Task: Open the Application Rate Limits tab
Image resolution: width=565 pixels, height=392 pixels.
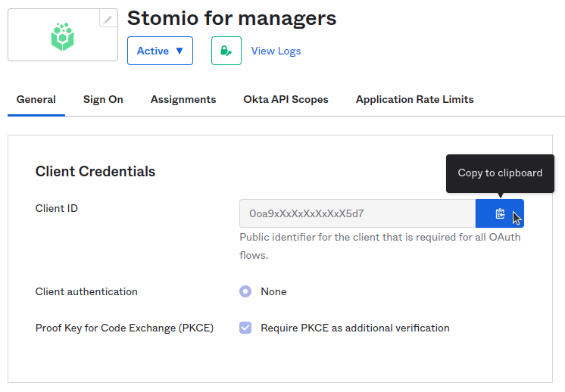Action: coord(415,99)
